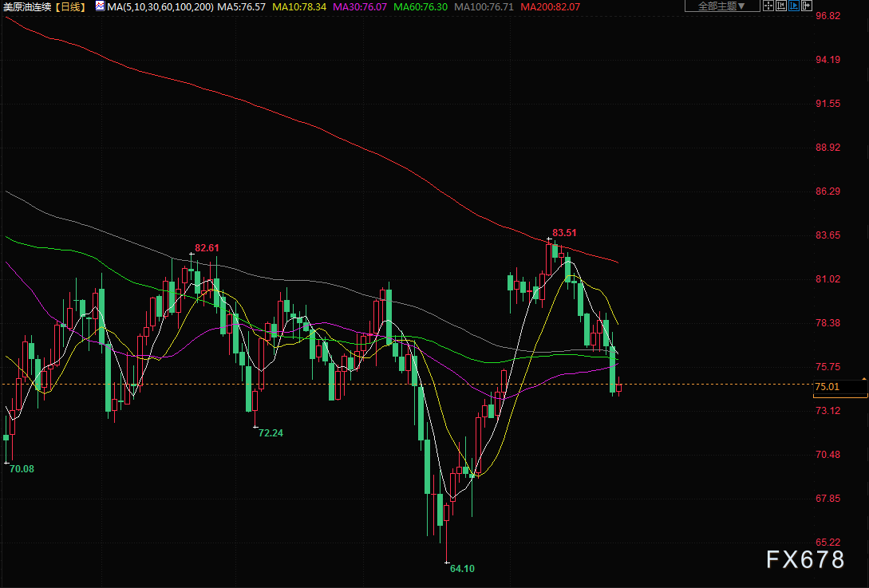Click the highlighted axis play icon

794,6
